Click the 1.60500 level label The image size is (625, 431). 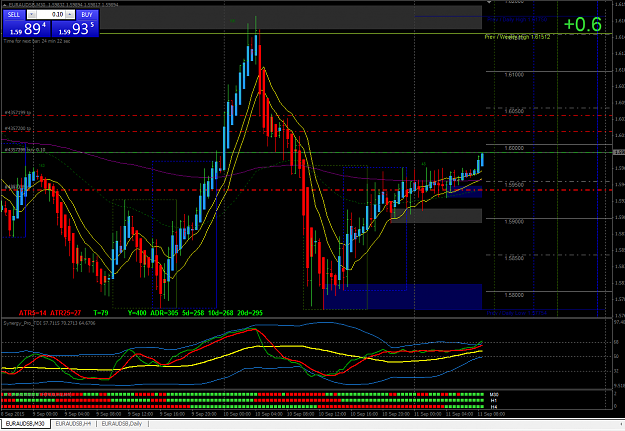click(514, 111)
